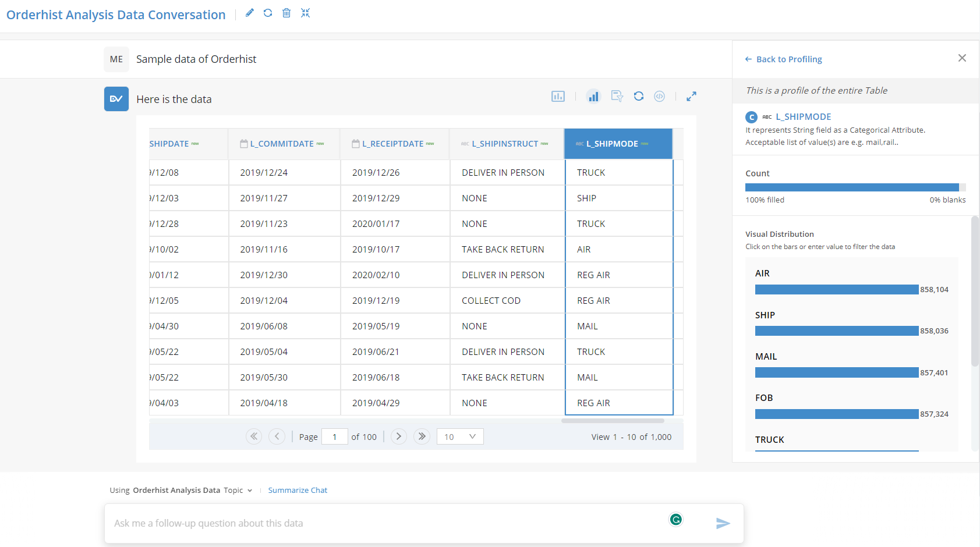980x547 pixels.
Task: Click the ABC type icon on L_SHIPINSTRUCT header
Action: point(465,144)
